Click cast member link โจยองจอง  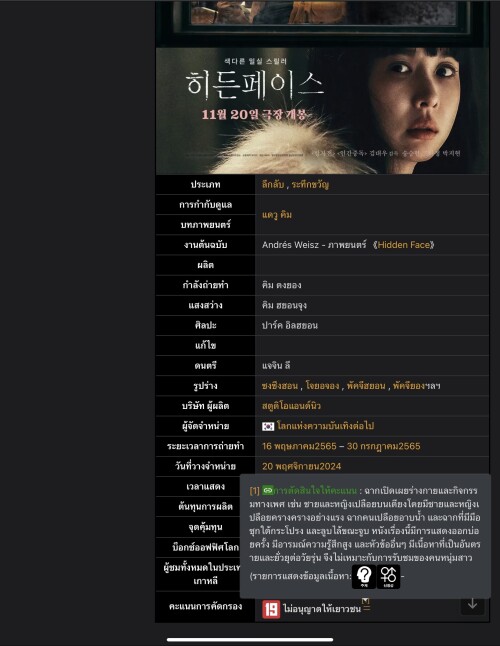(x=322, y=386)
